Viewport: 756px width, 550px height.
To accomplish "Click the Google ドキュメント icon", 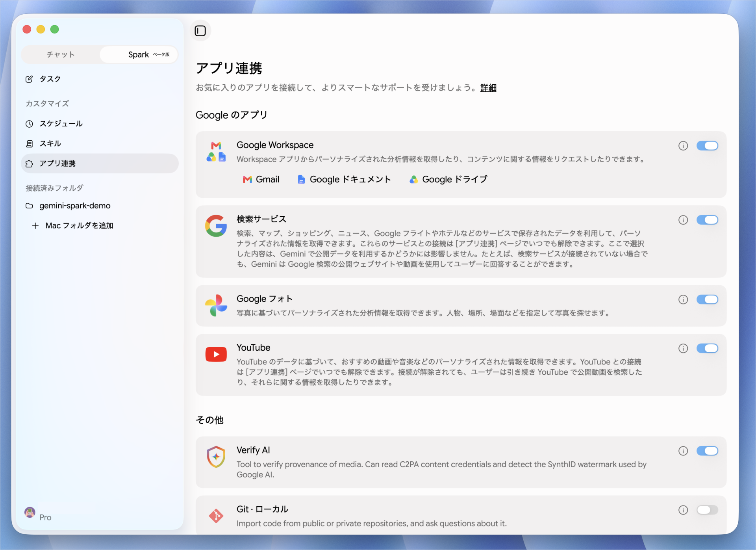I will click(x=301, y=180).
